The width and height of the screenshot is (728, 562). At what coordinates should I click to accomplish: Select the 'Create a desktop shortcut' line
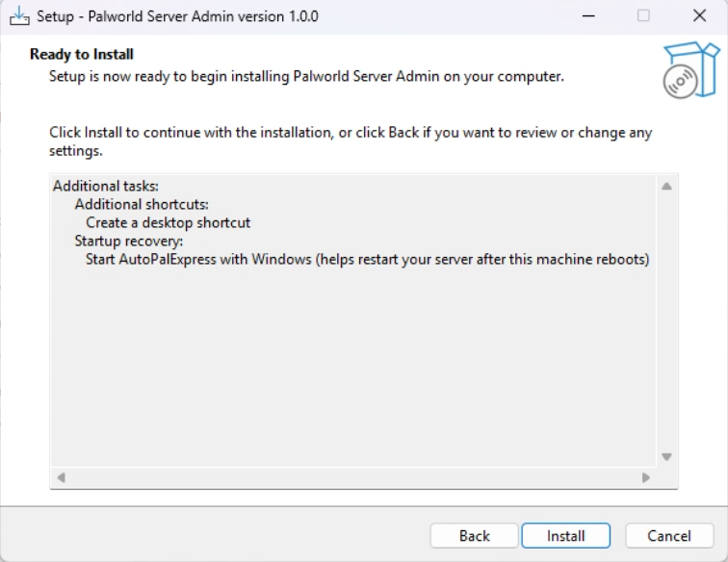[x=169, y=222]
